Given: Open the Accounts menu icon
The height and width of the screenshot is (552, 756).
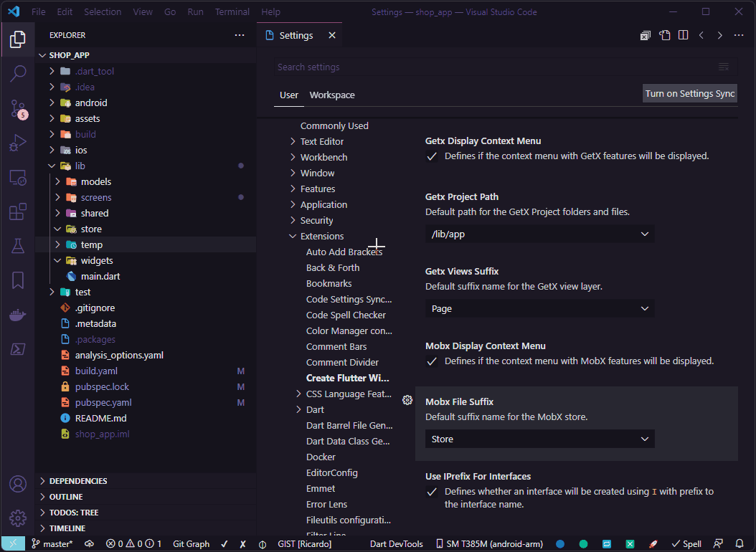Looking at the screenshot, I should pyautogui.click(x=18, y=484).
